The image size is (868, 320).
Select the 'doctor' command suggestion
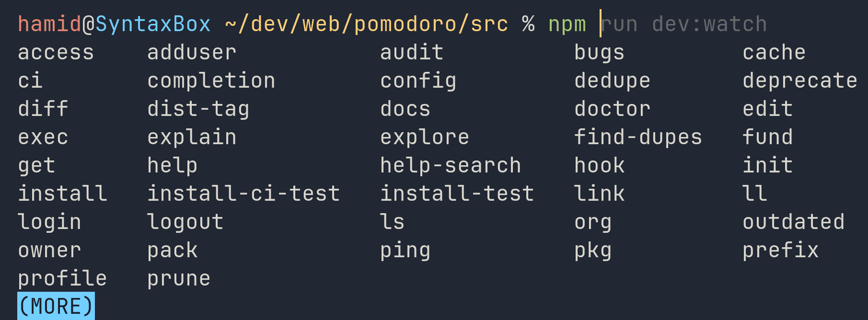click(612, 109)
